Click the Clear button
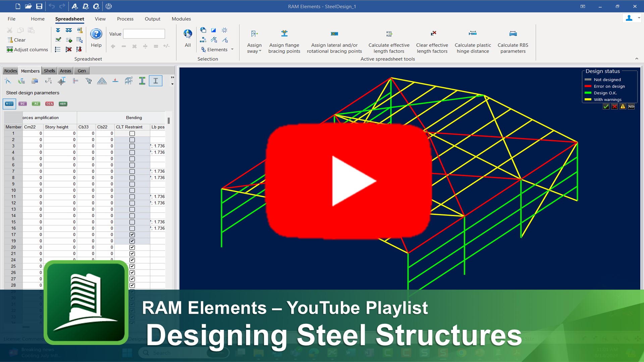This screenshot has height=362, width=644. point(16,40)
